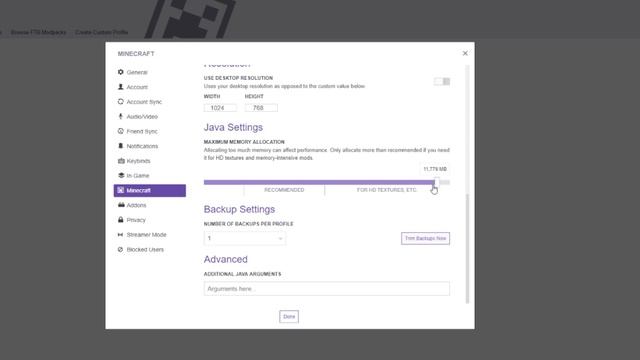Open Blocked Users settings
The image size is (640, 360).
[x=149, y=249]
